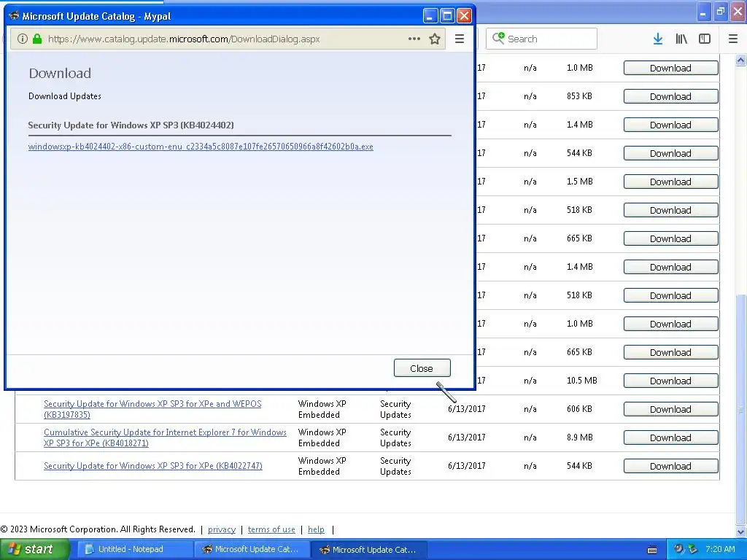
Task: Open Security Update KB3197835 link
Action: coord(152,409)
